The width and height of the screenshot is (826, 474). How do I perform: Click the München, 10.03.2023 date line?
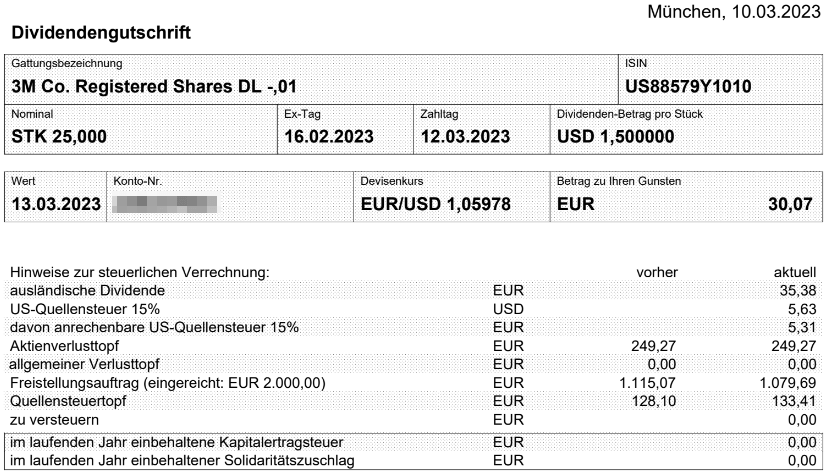734,12
